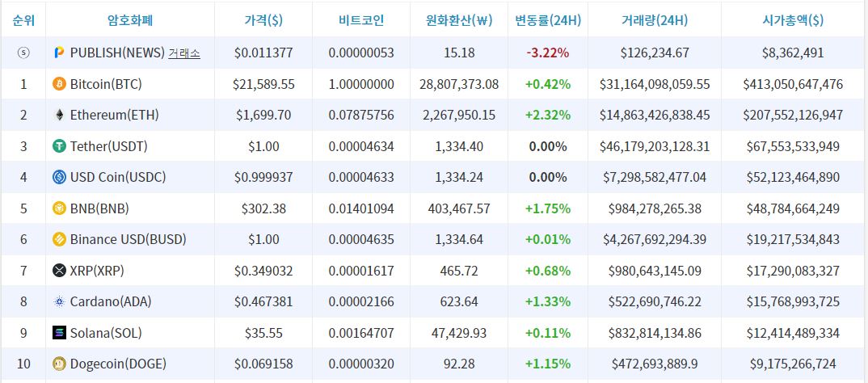This screenshot has width=868, height=383.
Task: Click the 가격($) column header
Action: point(263,20)
